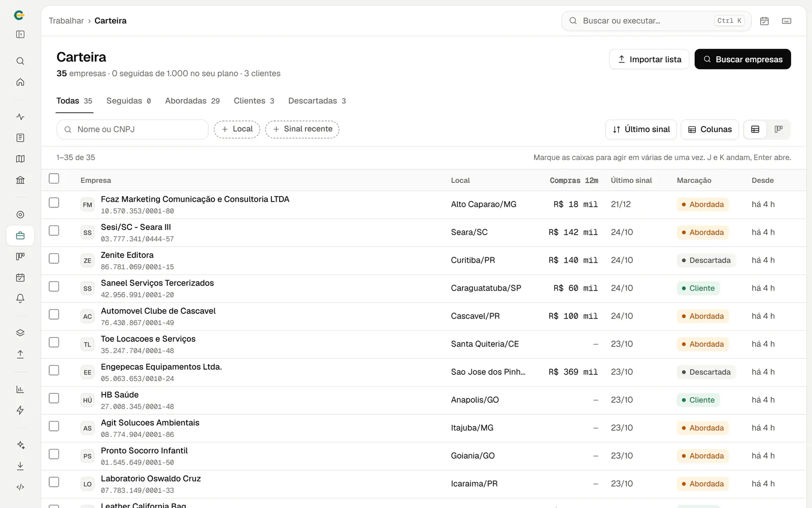Check the Saneel Serviços Tercerizados row
The image size is (812, 508).
click(54, 287)
